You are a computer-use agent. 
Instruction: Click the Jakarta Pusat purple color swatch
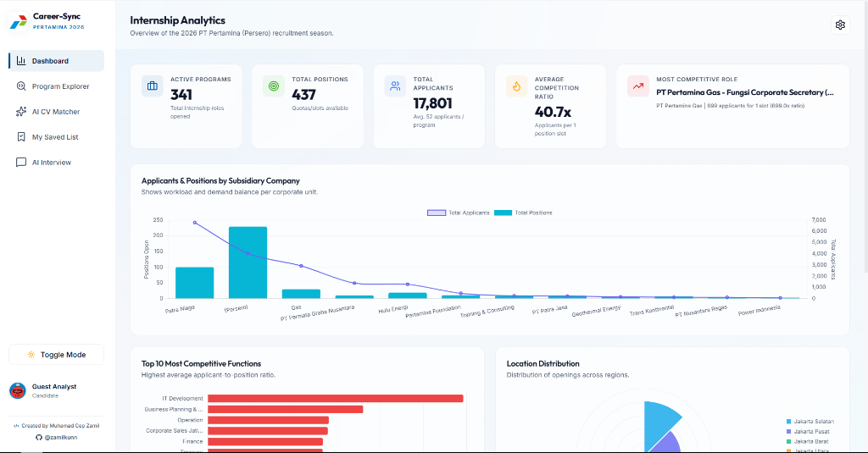(789, 432)
